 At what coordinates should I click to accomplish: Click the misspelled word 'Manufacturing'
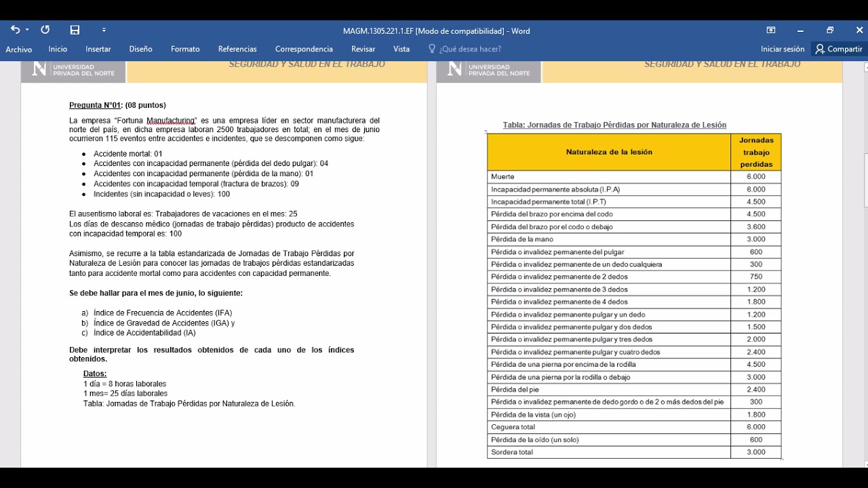pyautogui.click(x=171, y=121)
